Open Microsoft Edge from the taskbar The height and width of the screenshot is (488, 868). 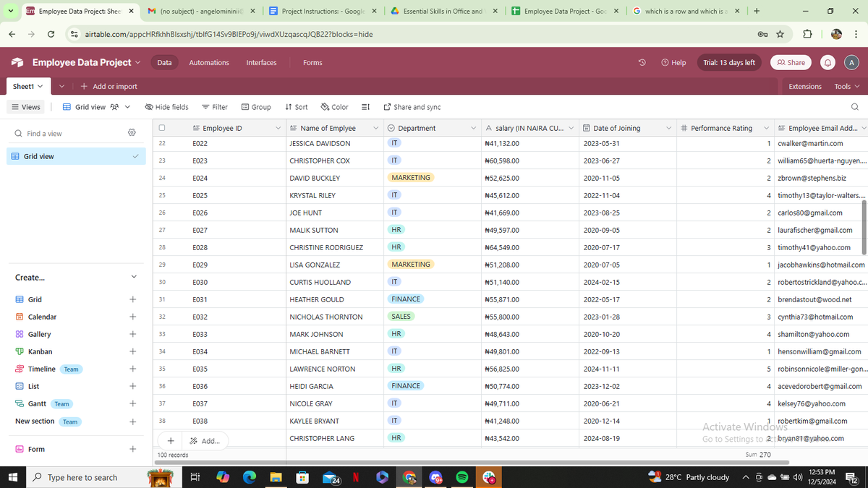pos(250,477)
